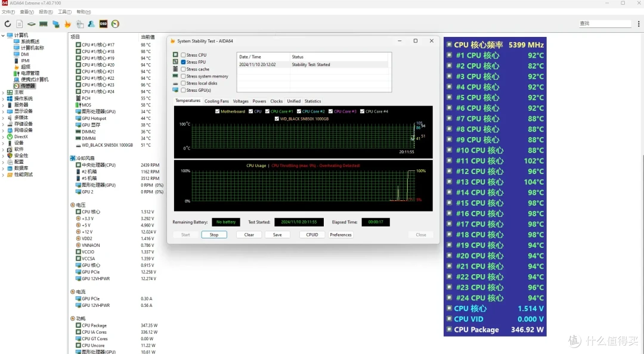The image size is (644, 354).
Task: Click the clipboard-style toolbar icon after the flame
Action: click(x=80, y=24)
